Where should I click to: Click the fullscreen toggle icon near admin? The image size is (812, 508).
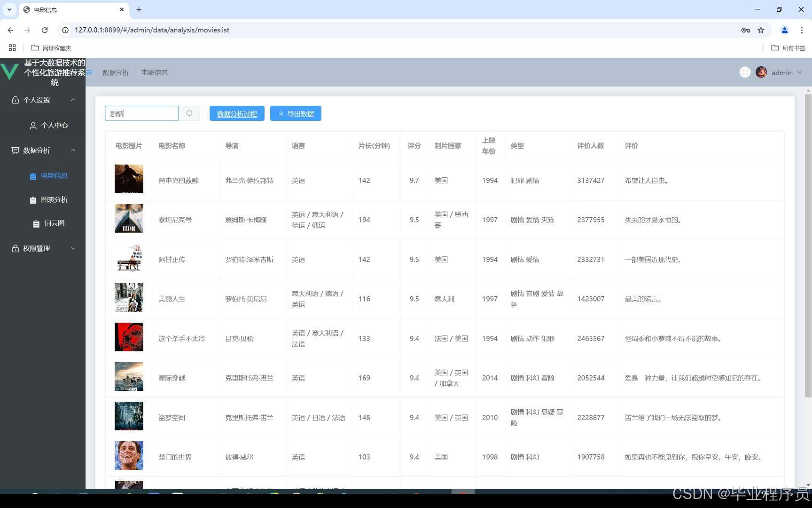[745, 72]
